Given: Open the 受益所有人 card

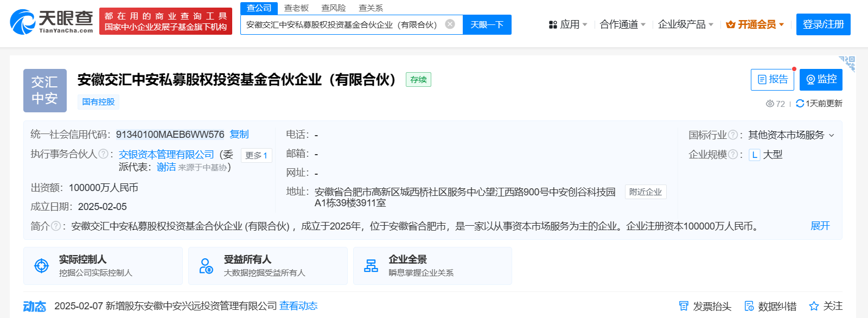Looking at the screenshot, I should pyautogui.click(x=268, y=266).
